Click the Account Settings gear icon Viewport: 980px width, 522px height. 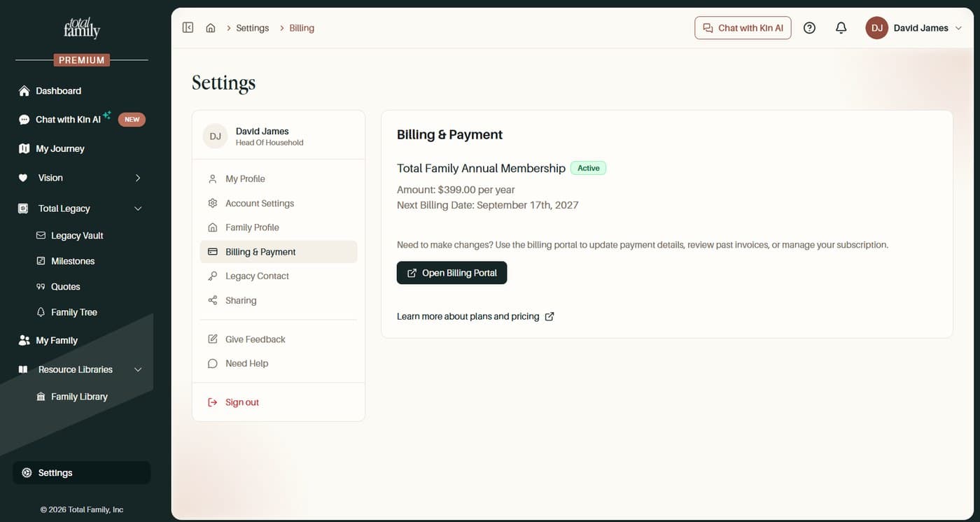pos(213,203)
